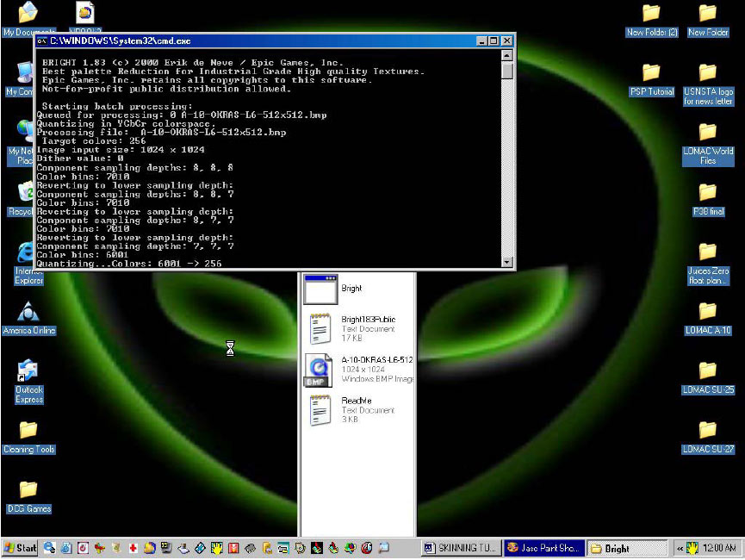
Task: Click the Start button
Action: [20, 548]
